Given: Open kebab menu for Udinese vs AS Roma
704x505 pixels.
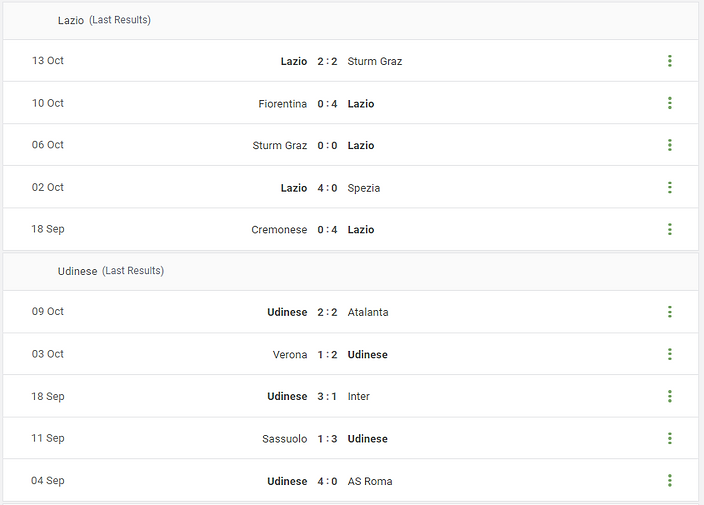Looking at the screenshot, I should [669, 481].
